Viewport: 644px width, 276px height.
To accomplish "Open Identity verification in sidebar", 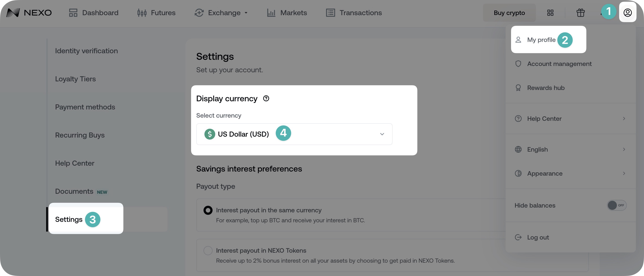I will 86,51.
